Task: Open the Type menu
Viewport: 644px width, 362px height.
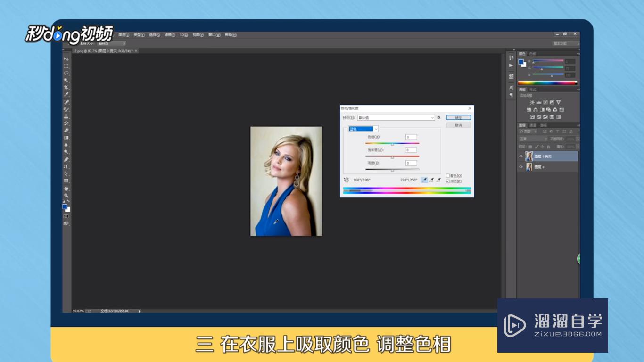Action: click(139, 35)
